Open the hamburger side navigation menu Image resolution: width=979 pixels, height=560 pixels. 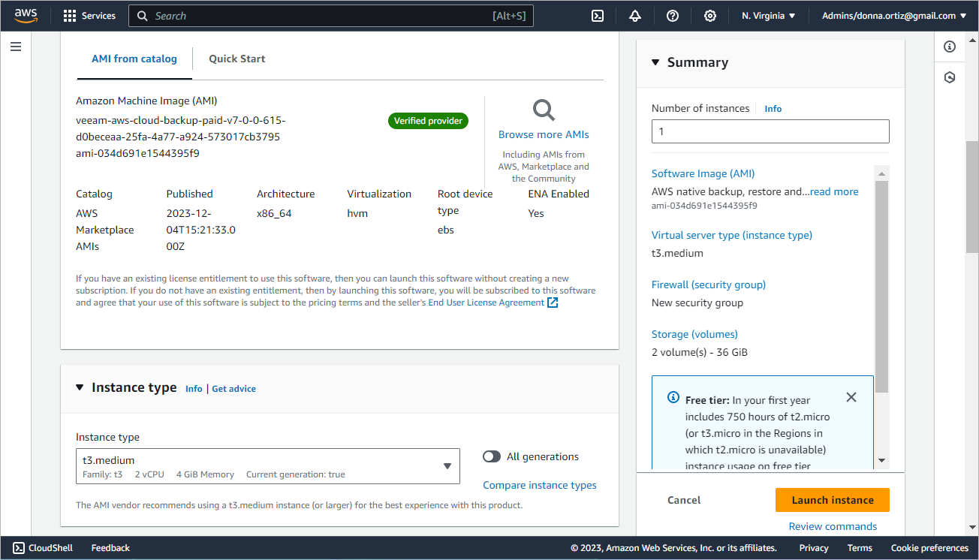pyautogui.click(x=16, y=47)
